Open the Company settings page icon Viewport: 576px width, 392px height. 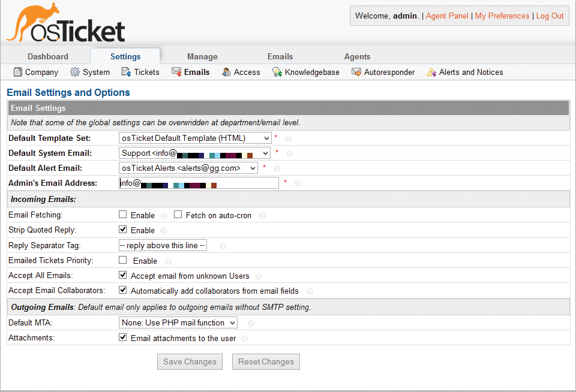pos(17,72)
